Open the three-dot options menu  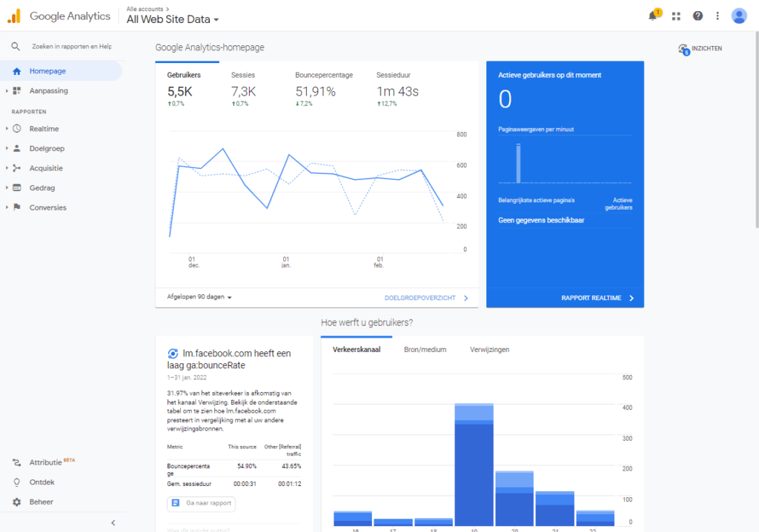[717, 16]
